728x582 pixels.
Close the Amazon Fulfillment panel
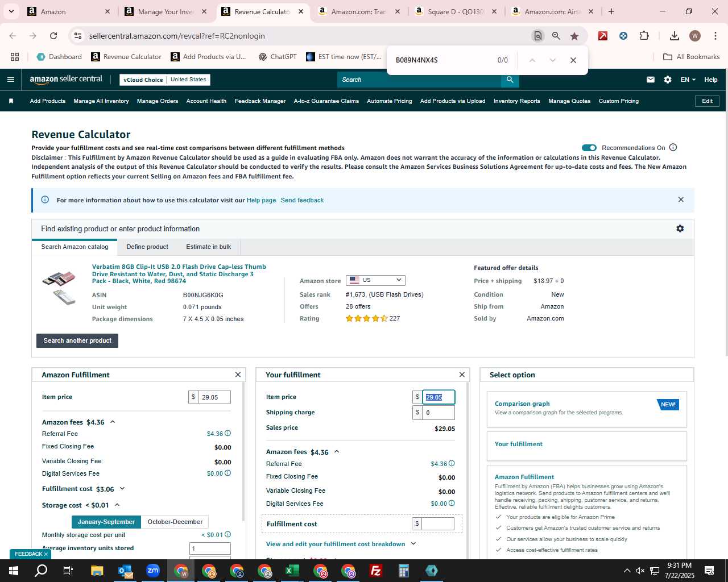click(x=238, y=375)
